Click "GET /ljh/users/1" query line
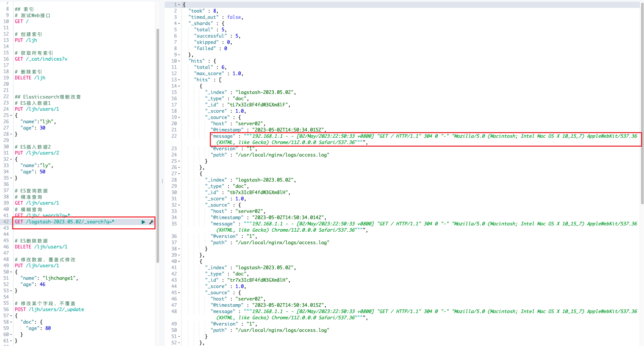The image size is (644, 346). (37, 203)
